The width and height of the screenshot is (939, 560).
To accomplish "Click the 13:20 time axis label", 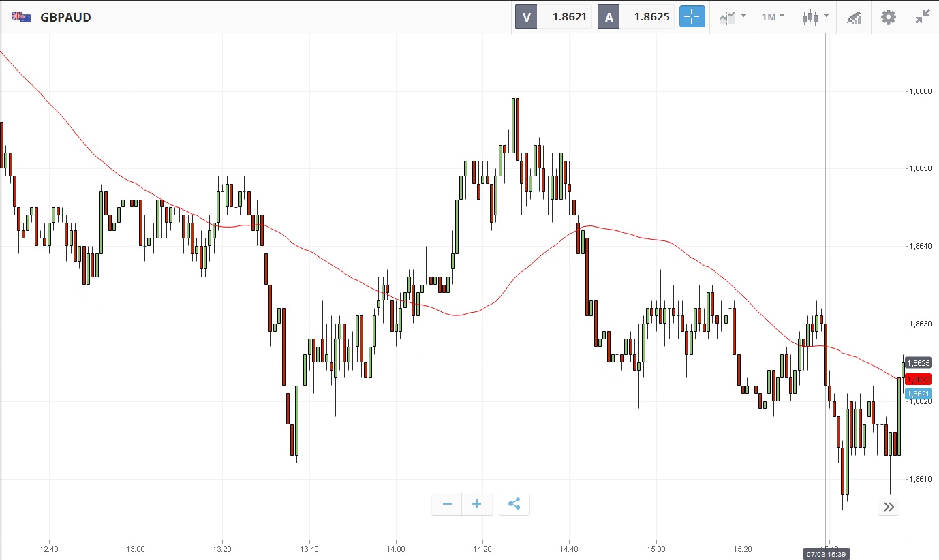I will 222,549.
